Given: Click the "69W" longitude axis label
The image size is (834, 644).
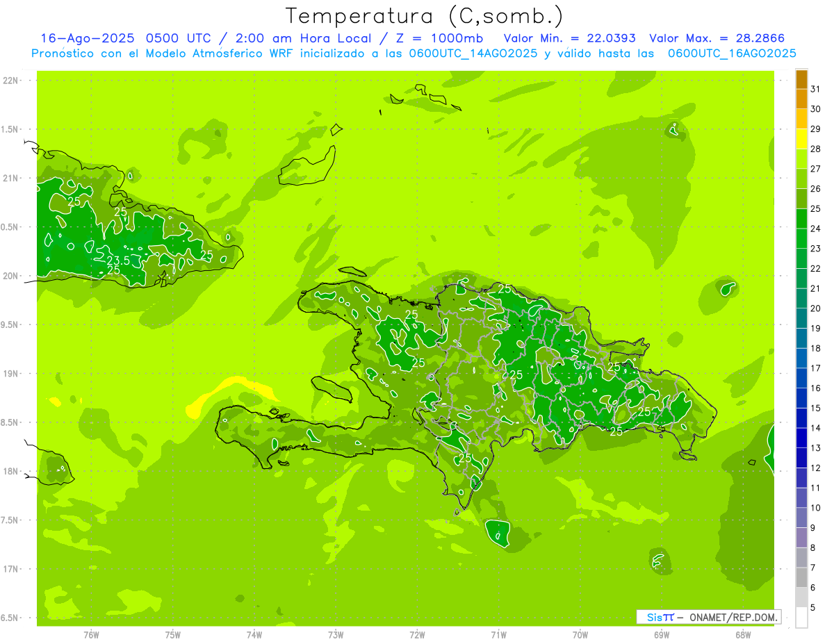Looking at the screenshot, I should click(662, 635).
